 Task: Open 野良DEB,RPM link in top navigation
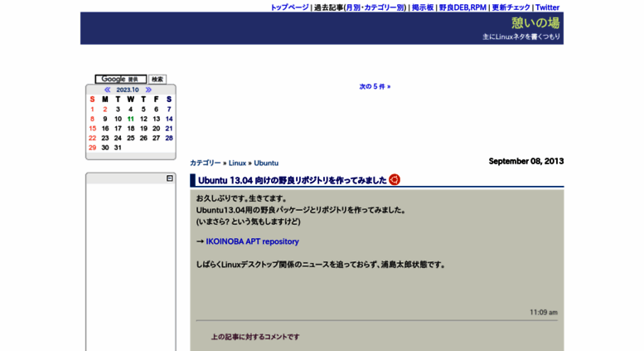462,7
